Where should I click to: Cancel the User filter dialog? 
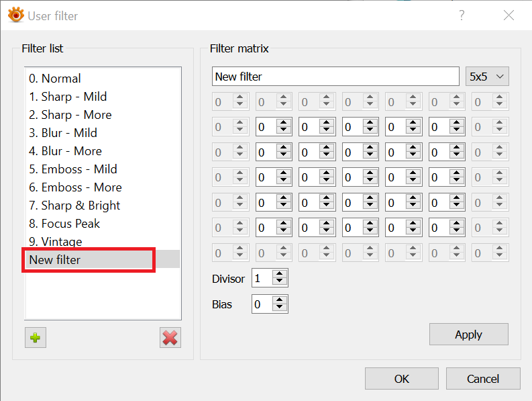(x=482, y=379)
